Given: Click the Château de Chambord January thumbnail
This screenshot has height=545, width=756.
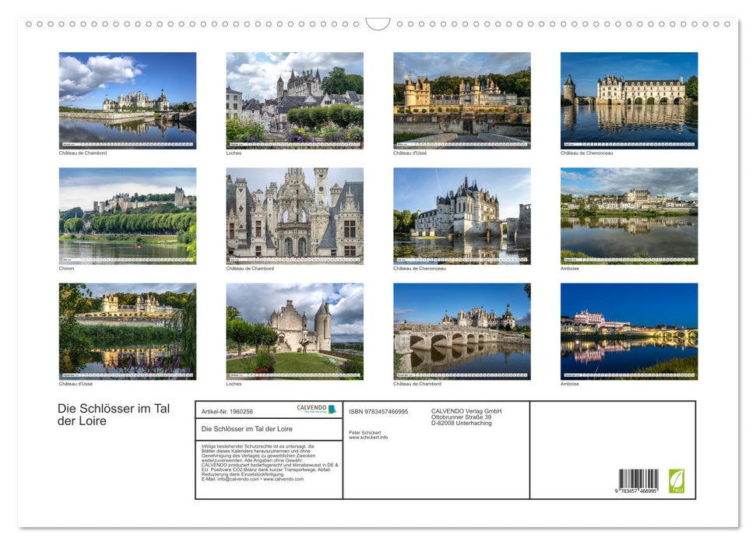Looking at the screenshot, I should click(x=127, y=100).
